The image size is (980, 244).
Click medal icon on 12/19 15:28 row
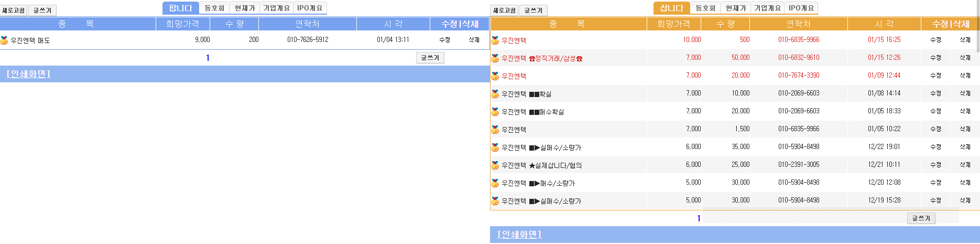click(495, 201)
